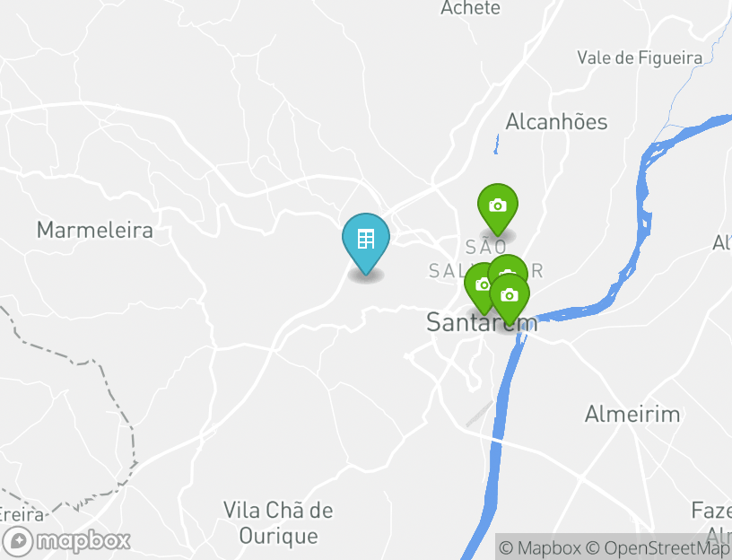Click the Achete label on the map
Viewport: 732px width, 560px height.
pos(470,7)
